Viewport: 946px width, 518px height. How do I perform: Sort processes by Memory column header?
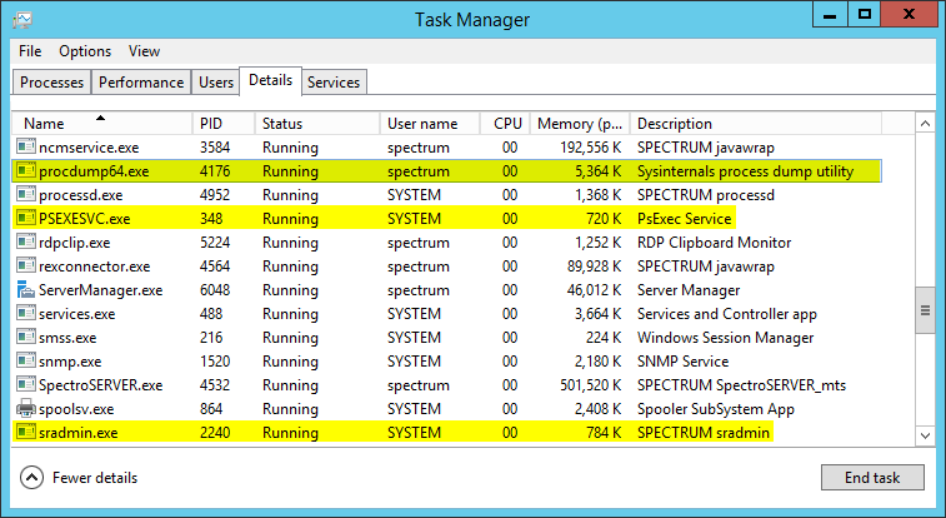tap(579, 124)
